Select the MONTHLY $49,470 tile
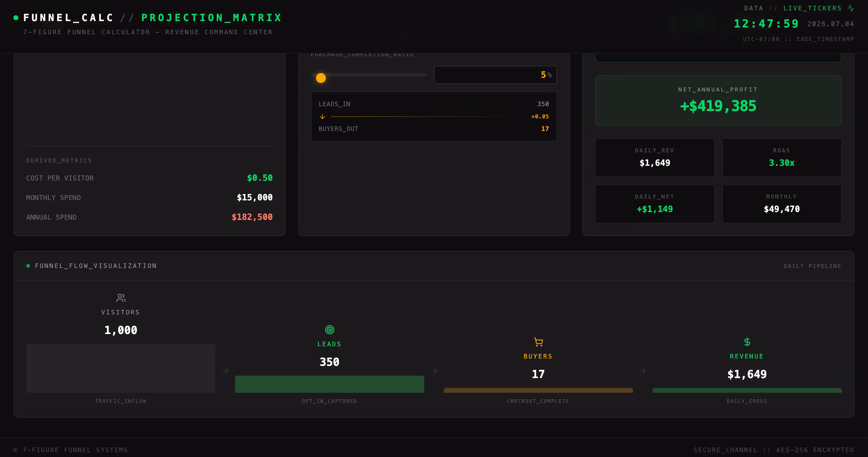 [782, 204]
